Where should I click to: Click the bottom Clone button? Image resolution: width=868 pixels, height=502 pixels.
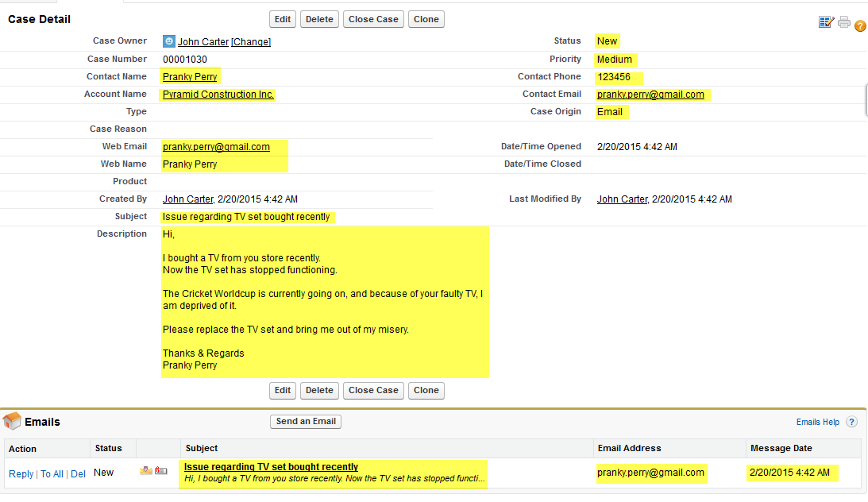point(426,390)
